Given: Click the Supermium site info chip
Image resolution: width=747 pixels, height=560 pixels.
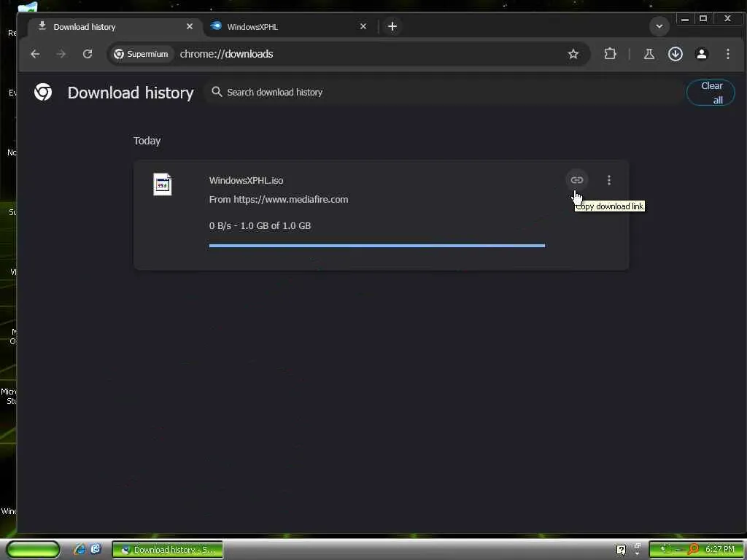Looking at the screenshot, I should 141,54.
